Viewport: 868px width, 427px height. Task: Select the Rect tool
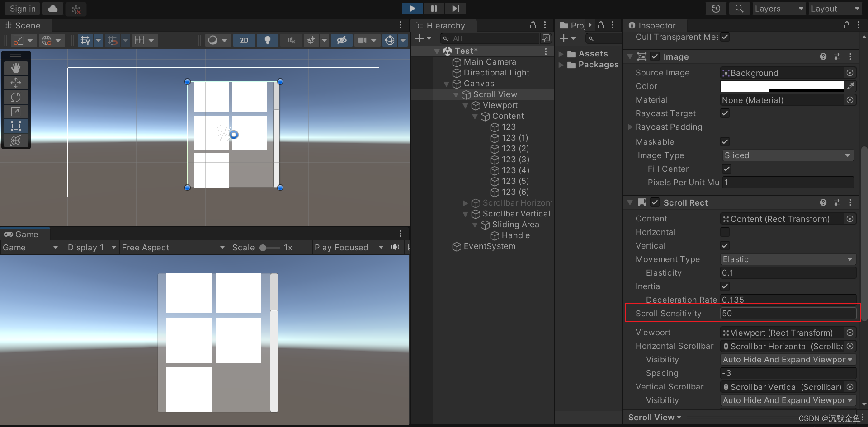tap(16, 126)
